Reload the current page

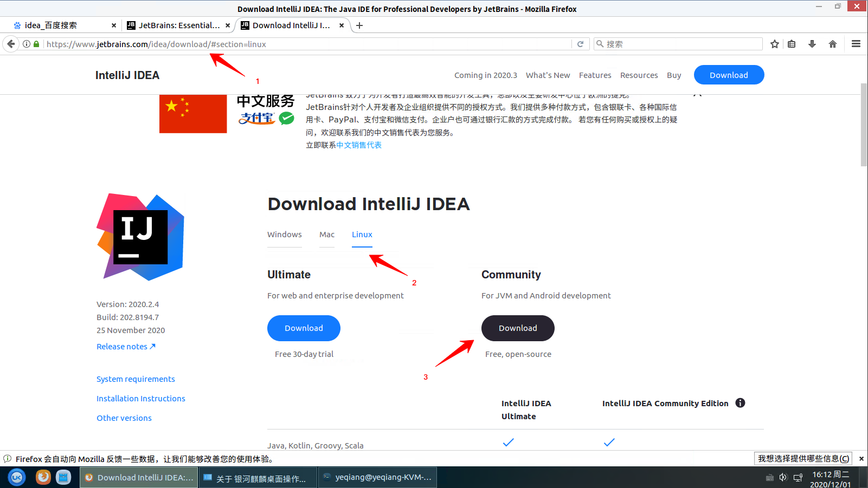(x=580, y=44)
